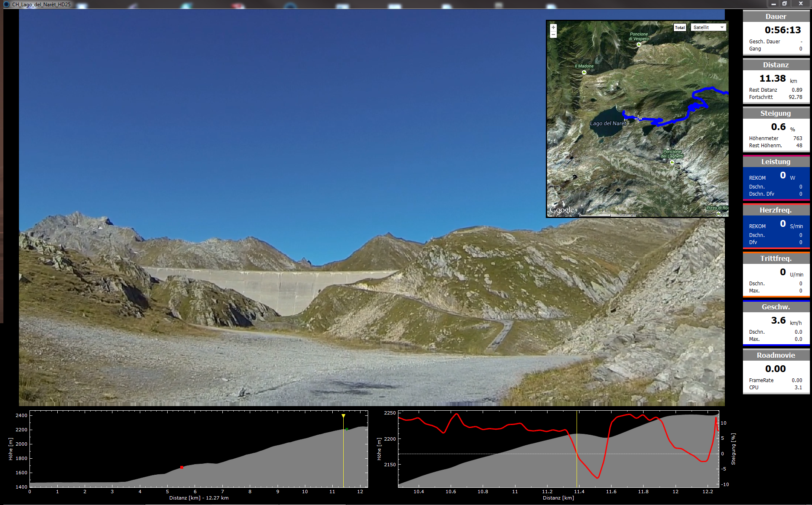Image resolution: width=812 pixels, height=505 pixels.
Task: Click the Leistung panel header
Action: [776, 162]
